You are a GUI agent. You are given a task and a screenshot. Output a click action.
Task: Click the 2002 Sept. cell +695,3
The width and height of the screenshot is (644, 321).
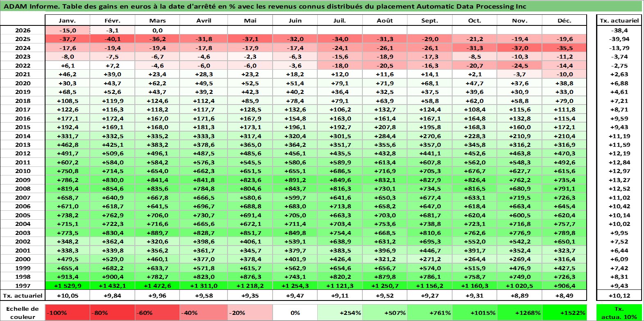430,241
